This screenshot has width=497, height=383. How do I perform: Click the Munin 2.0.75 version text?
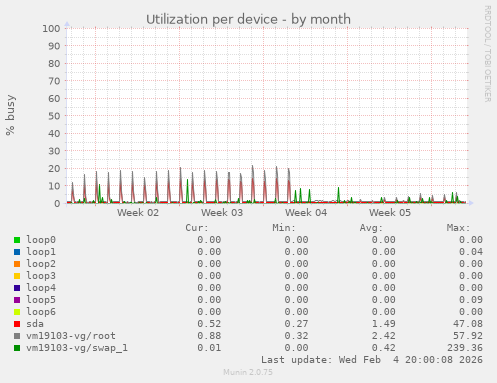click(x=248, y=372)
